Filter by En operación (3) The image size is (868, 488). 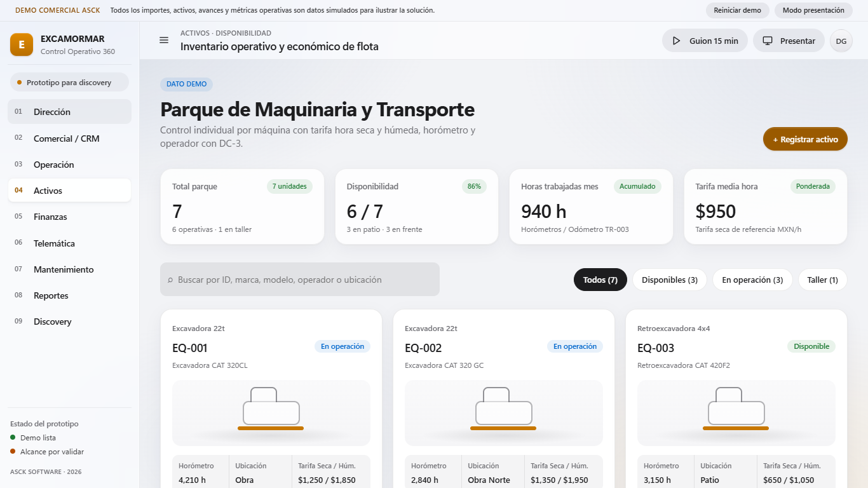(752, 280)
